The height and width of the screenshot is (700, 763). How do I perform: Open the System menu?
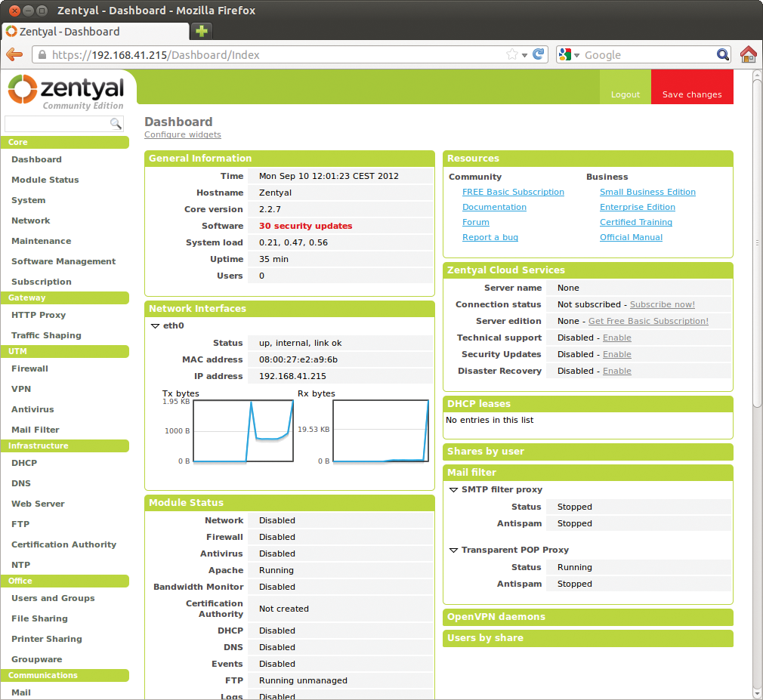tap(28, 200)
